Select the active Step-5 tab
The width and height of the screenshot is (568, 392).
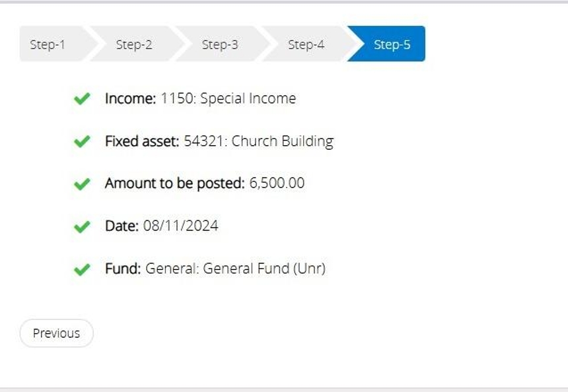[392, 44]
